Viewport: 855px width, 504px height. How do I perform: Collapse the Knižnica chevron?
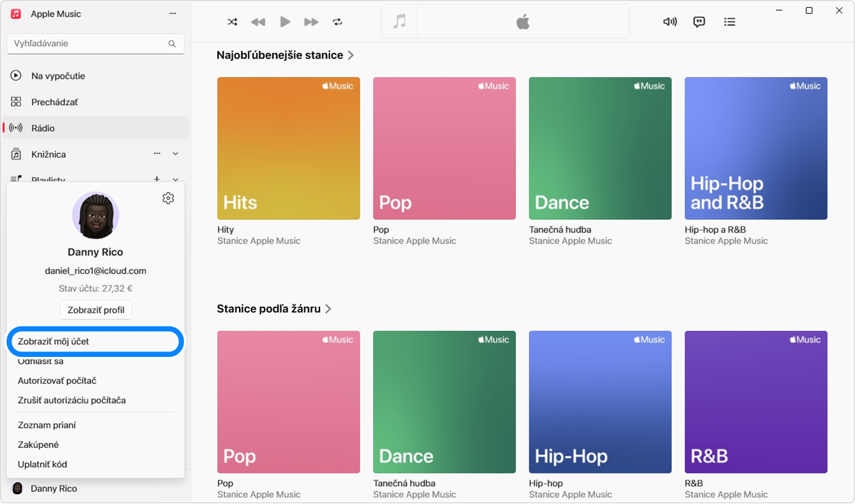[175, 154]
